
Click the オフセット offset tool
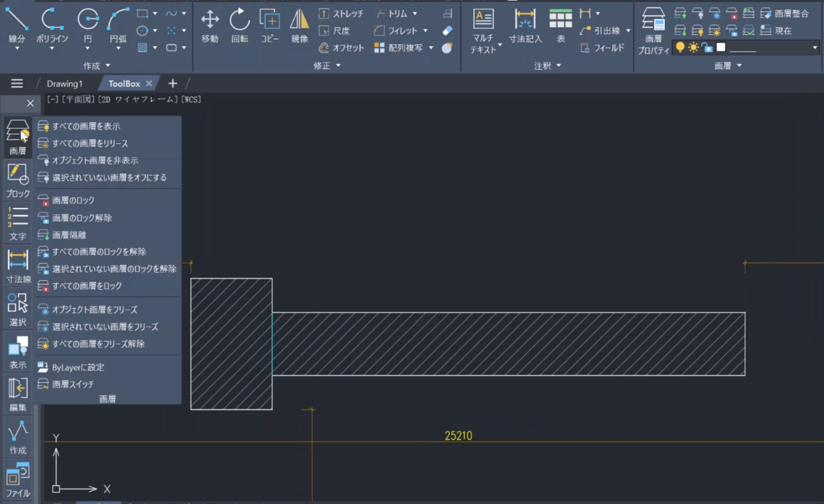[341, 48]
